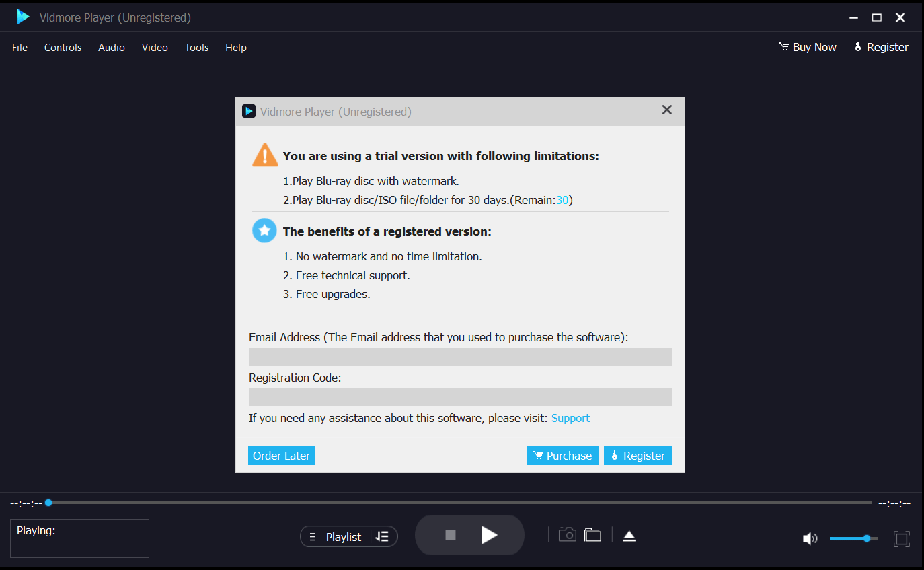The height and width of the screenshot is (570, 924).
Task: Adjust the volume slider
Action: pos(853,538)
